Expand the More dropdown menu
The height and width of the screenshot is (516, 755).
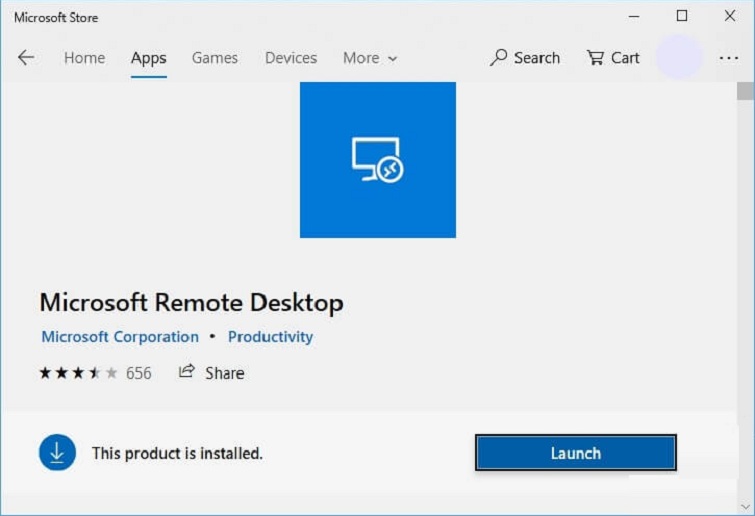(x=370, y=58)
